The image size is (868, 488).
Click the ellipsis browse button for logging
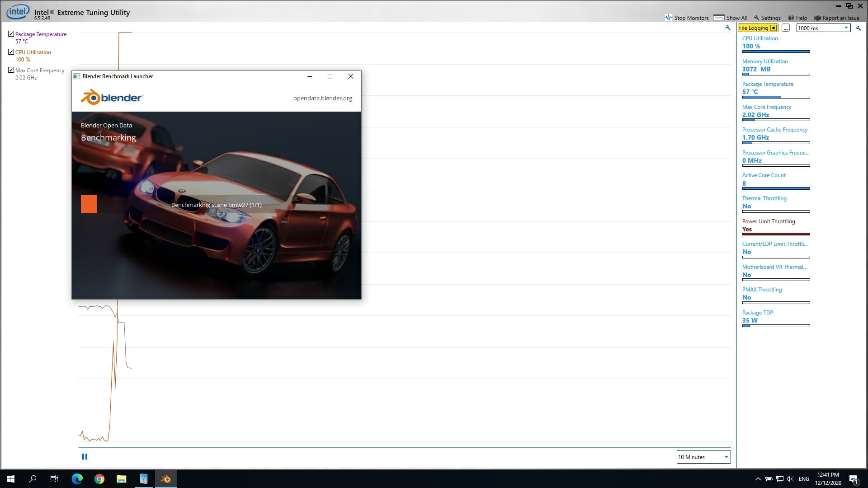point(786,28)
